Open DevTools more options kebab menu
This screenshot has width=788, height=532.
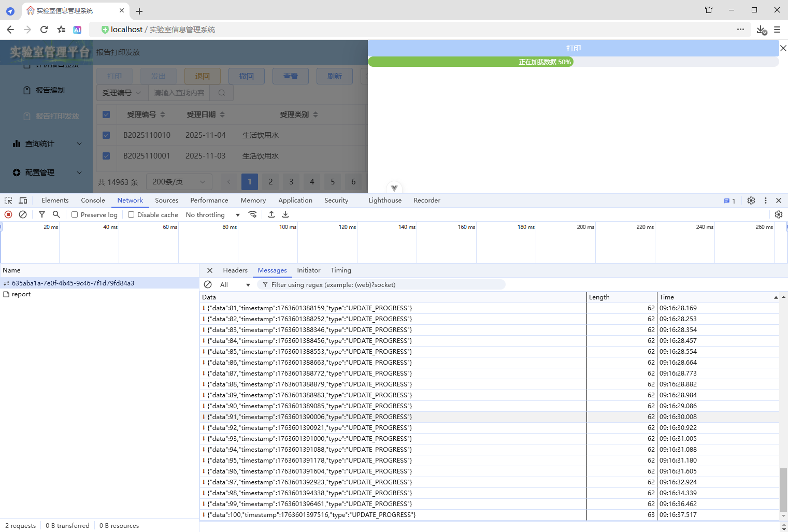click(x=766, y=200)
